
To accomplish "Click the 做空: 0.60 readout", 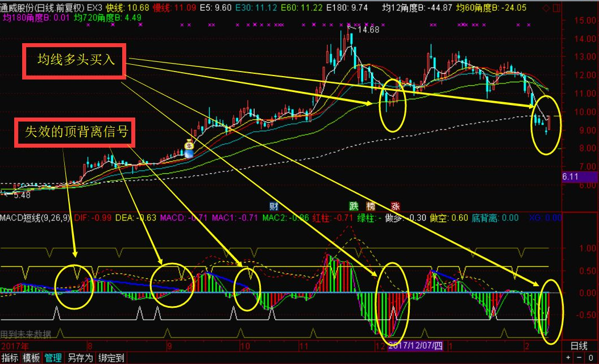I will click(449, 218).
